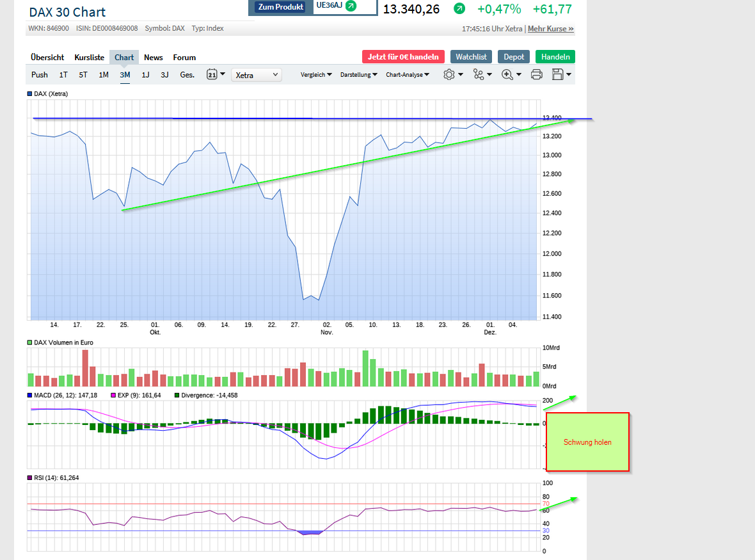Viewport: 755px width, 560px height.
Task: Click magenta EXP (9) legend swatch
Action: click(x=114, y=396)
